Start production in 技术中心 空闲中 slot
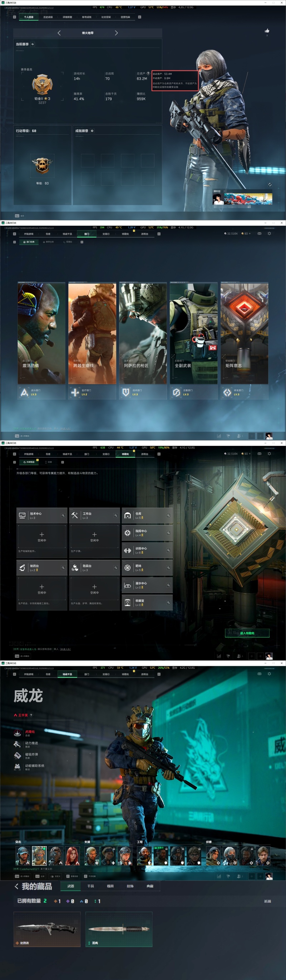This screenshot has width=286, height=980. (x=42, y=536)
